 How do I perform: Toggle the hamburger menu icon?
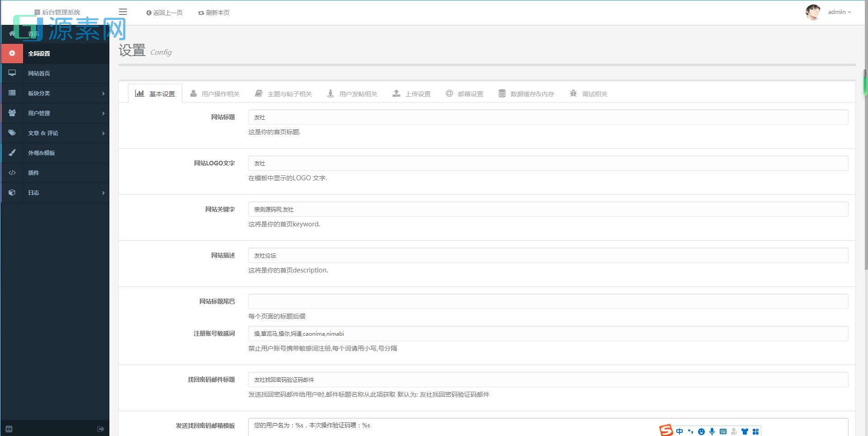click(x=123, y=12)
